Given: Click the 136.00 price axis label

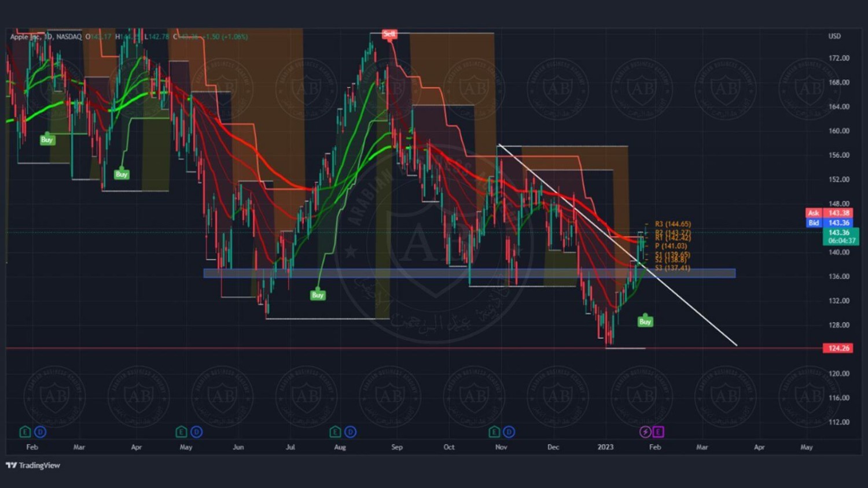Looking at the screenshot, I should (838, 276).
